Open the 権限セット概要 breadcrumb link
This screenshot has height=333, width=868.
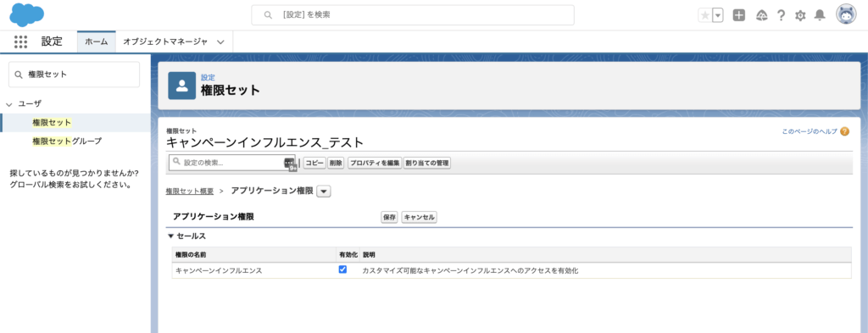[190, 191]
